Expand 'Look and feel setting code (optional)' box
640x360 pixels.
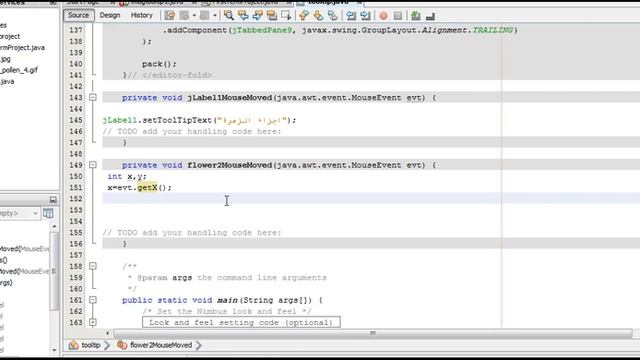(x=241, y=322)
